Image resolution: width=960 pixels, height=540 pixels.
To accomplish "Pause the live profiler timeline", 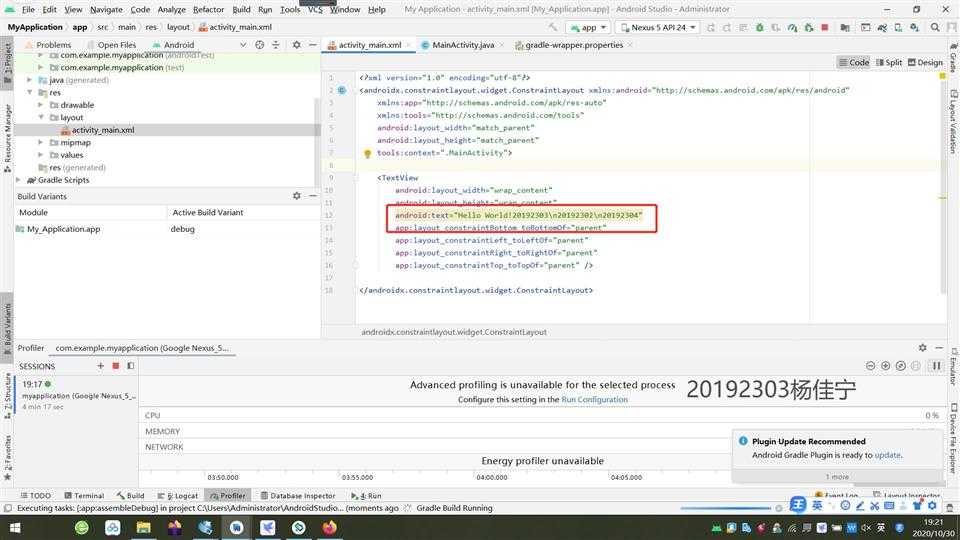I will (936, 366).
